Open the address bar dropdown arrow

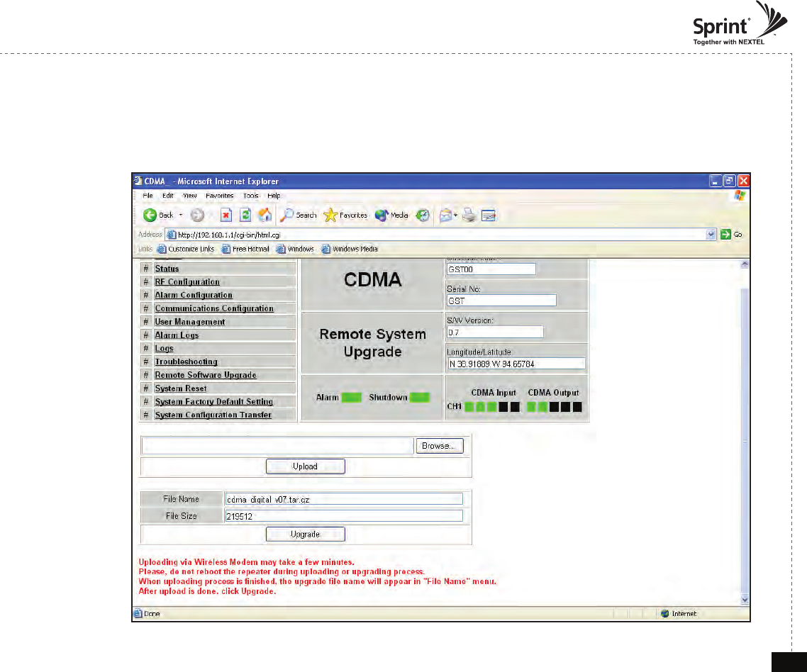(711, 235)
